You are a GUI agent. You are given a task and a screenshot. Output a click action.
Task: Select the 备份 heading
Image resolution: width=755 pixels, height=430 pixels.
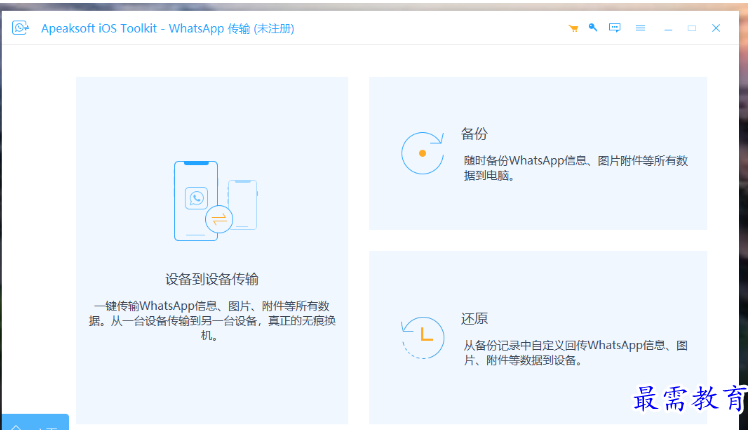(x=474, y=133)
